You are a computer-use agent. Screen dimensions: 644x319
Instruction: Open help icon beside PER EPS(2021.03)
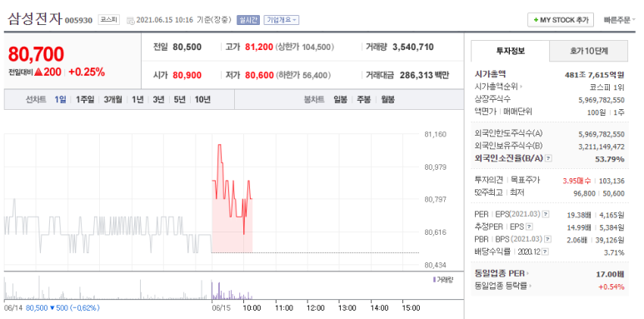[545, 214]
